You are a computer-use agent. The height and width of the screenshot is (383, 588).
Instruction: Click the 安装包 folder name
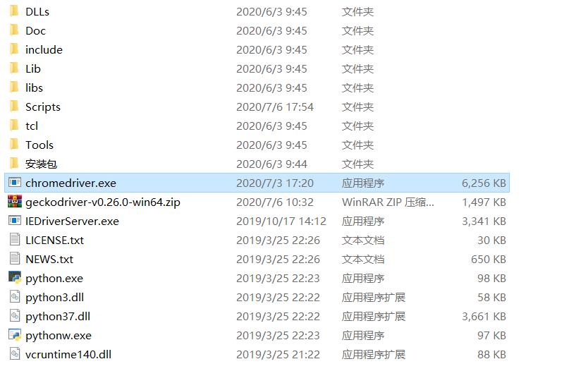pos(42,164)
